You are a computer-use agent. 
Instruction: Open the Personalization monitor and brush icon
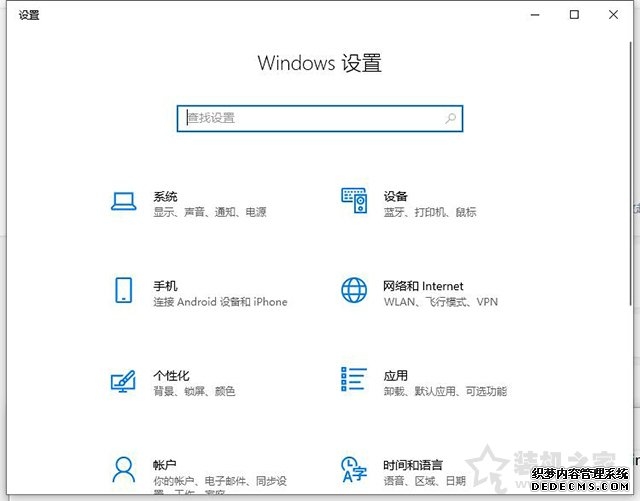coord(123,381)
